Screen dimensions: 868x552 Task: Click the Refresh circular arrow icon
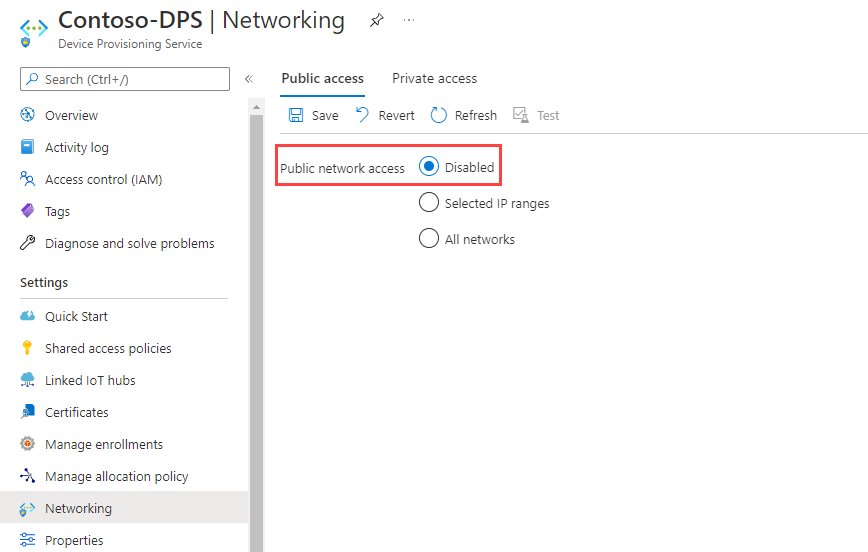[x=438, y=115]
